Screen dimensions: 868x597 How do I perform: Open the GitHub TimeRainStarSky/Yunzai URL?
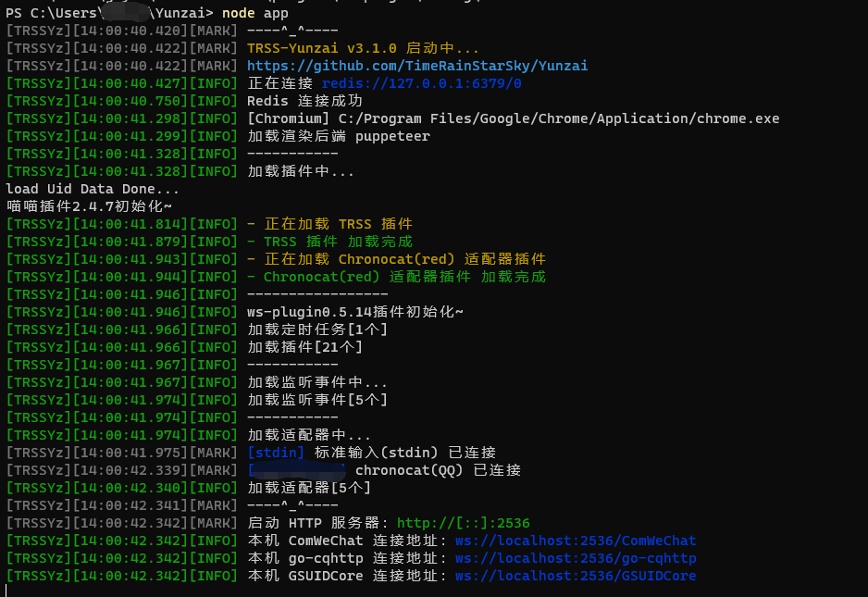[417, 66]
